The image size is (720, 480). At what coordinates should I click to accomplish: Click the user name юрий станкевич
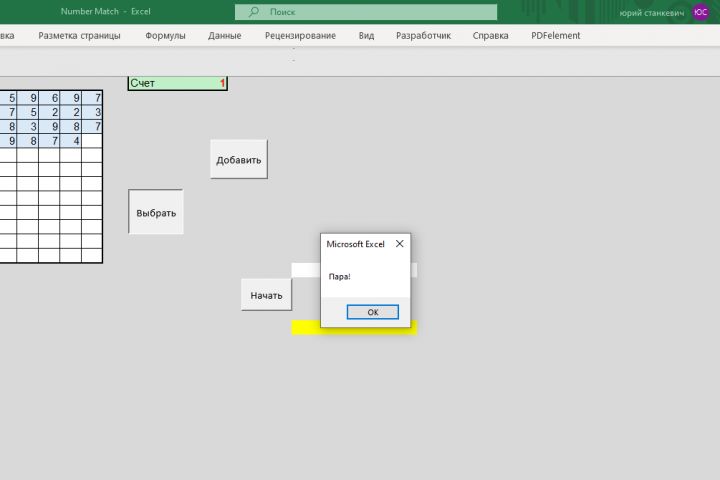(x=652, y=13)
